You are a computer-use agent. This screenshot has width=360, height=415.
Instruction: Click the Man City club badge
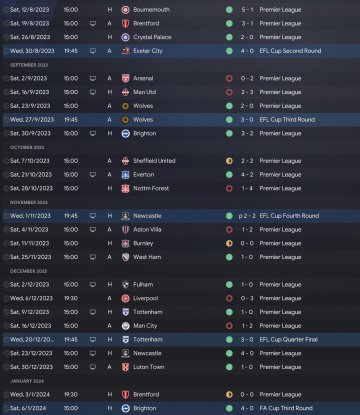point(125,326)
